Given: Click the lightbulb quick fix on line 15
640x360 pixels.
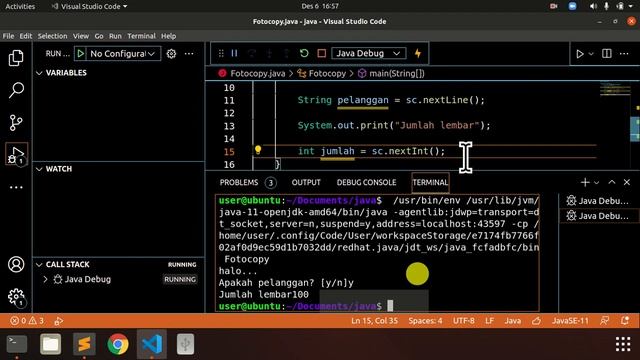Looking at the screenshot, I should (x=258, y=150).
